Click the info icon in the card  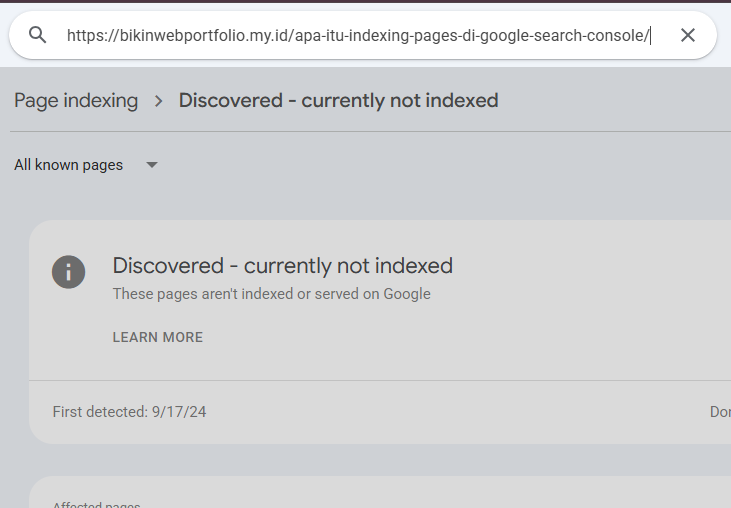click(69, 272)
